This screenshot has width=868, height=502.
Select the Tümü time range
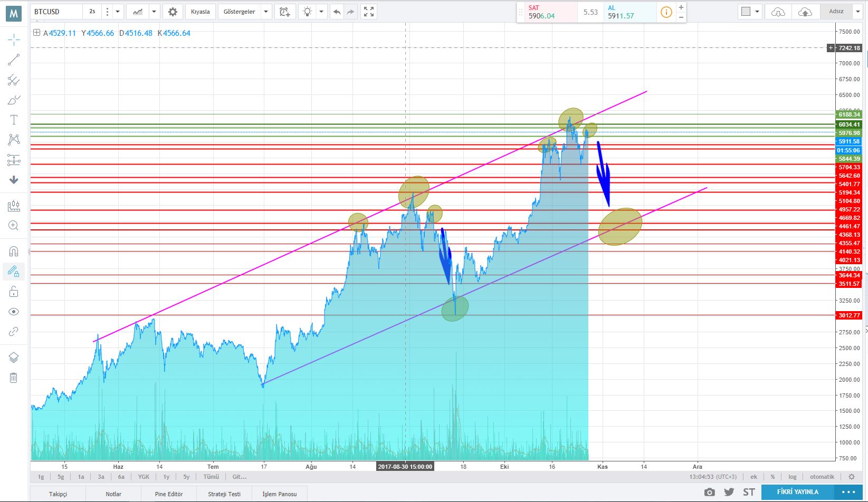[211, 477]
